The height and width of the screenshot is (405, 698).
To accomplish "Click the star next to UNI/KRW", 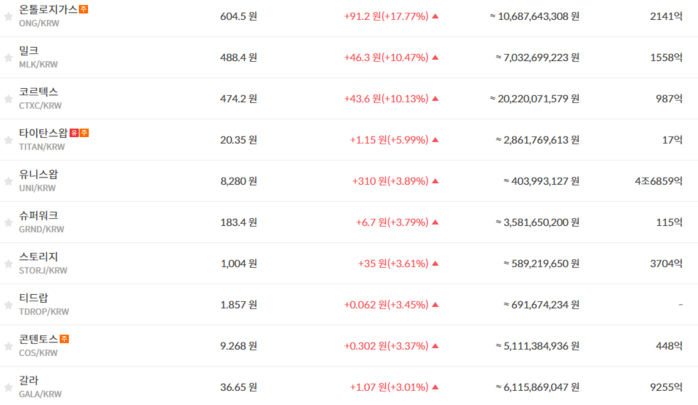I will 8,181.
